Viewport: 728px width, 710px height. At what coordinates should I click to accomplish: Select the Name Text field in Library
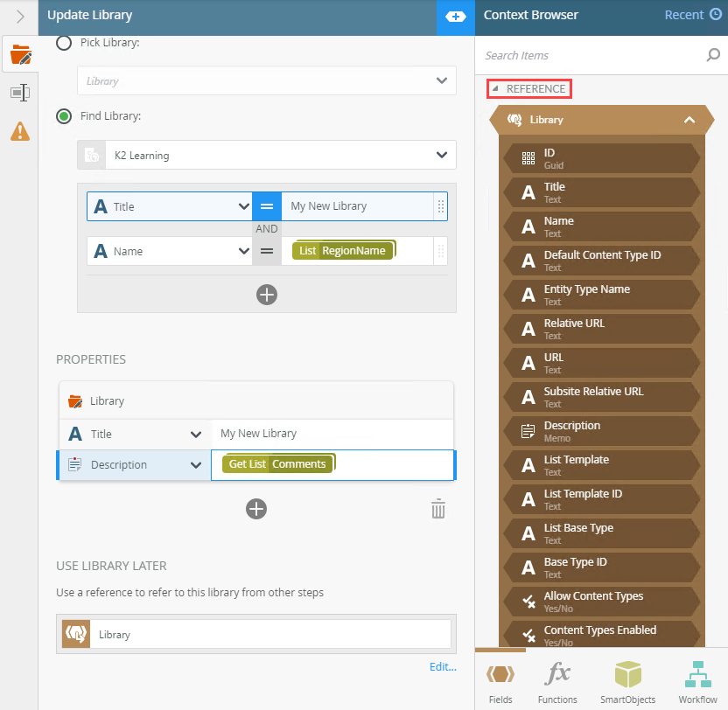click(602, 226)
